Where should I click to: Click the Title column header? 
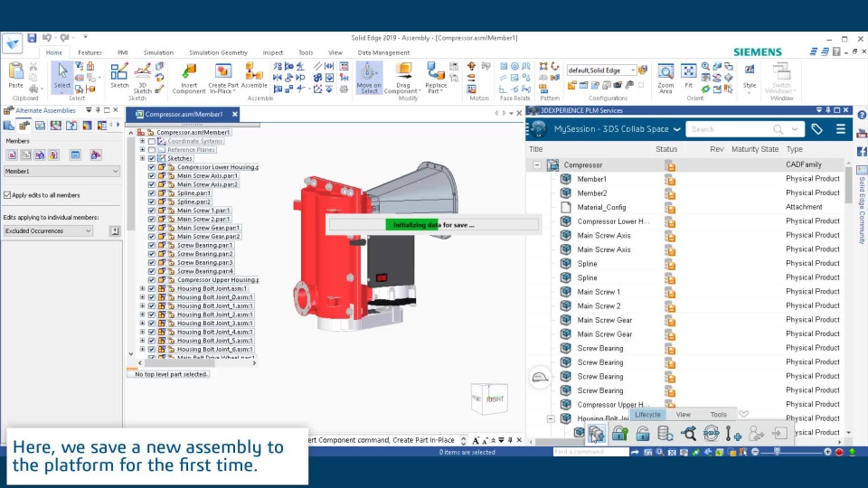pyautogui.click(x=535, y=149)
